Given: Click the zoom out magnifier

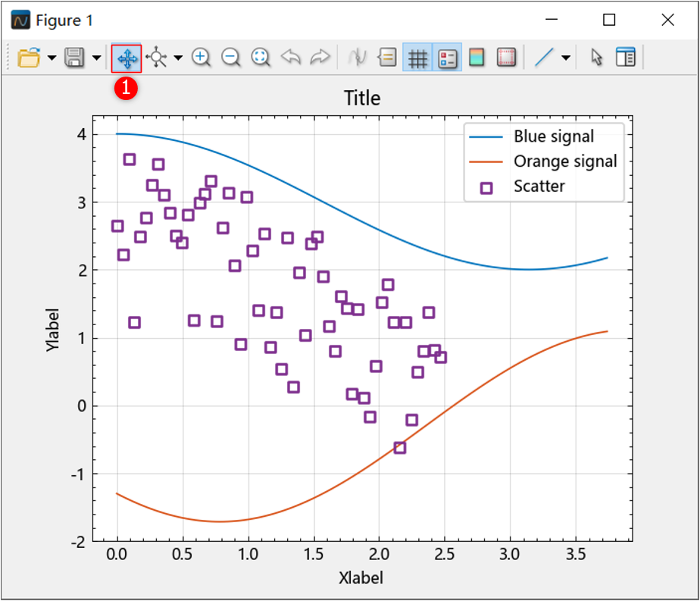Looking at the screenshot, I should [x=231, y=58].
